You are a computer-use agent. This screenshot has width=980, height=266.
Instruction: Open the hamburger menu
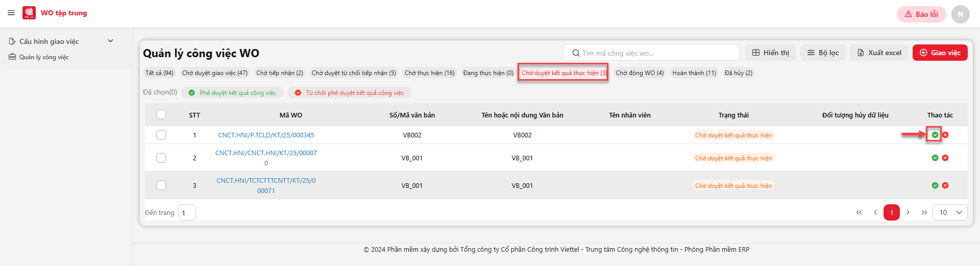11,13
